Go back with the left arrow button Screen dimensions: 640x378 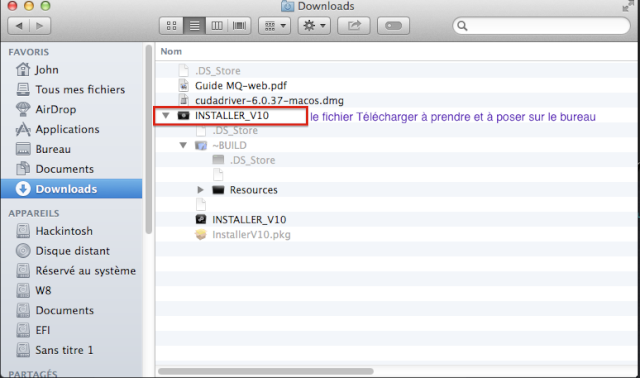point(18,26)
